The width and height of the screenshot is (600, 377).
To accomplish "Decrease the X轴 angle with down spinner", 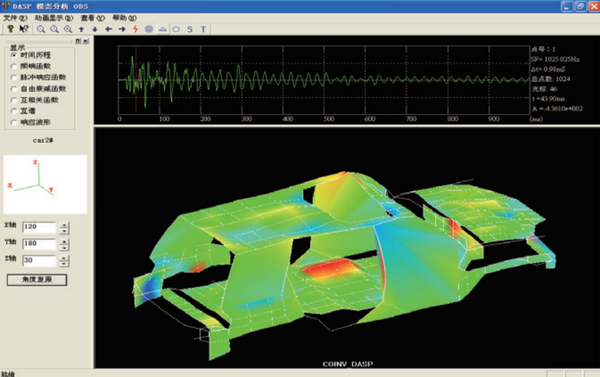I will click(64, 231).
